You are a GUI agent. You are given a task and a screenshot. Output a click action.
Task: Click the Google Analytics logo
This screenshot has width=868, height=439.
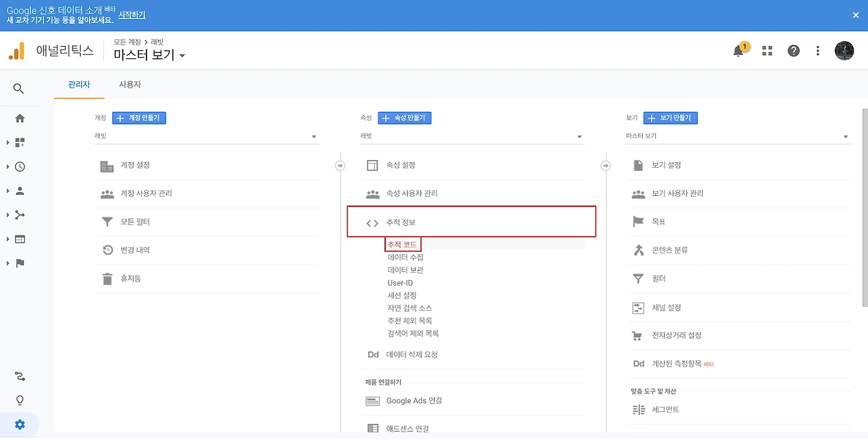[16, 51]
